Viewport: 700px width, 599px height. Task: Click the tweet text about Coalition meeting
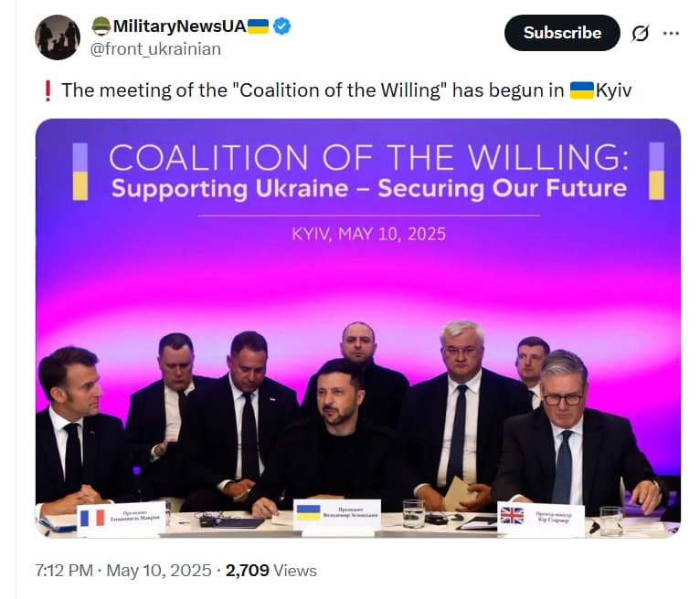(x=346, y=90)
